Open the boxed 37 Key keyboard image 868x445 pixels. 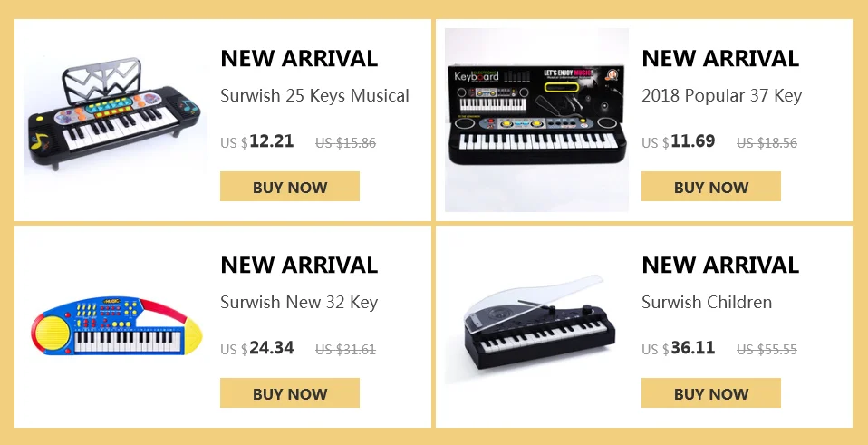pyautogui.click(x=536, y=120)
